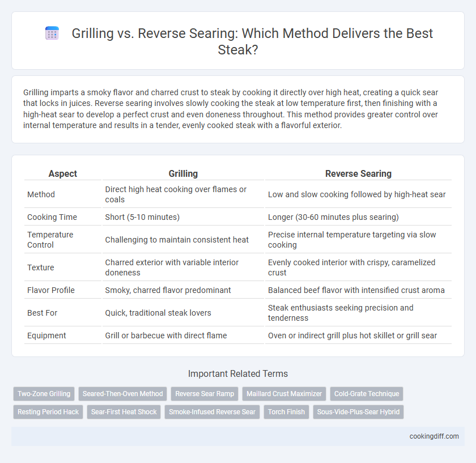Screen dimensions: 476x463
Task: Select the 'Equipment' row label
Action: (46, 335)
